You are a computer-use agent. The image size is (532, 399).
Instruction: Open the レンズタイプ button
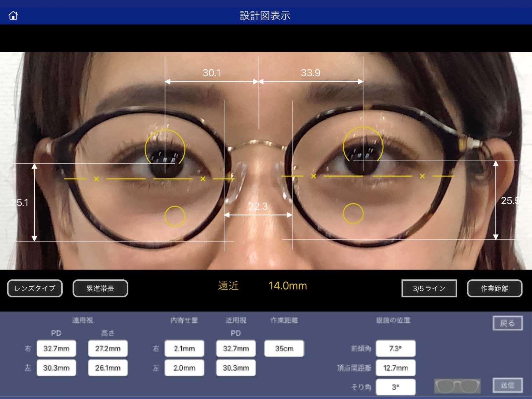pos(35,288)
